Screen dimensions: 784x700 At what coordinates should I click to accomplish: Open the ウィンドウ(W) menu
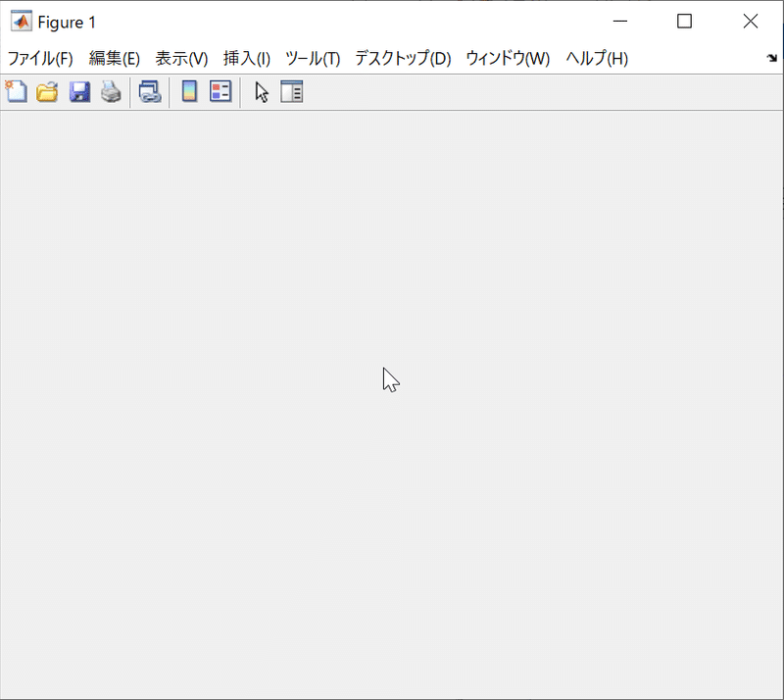tap(508, 59)
